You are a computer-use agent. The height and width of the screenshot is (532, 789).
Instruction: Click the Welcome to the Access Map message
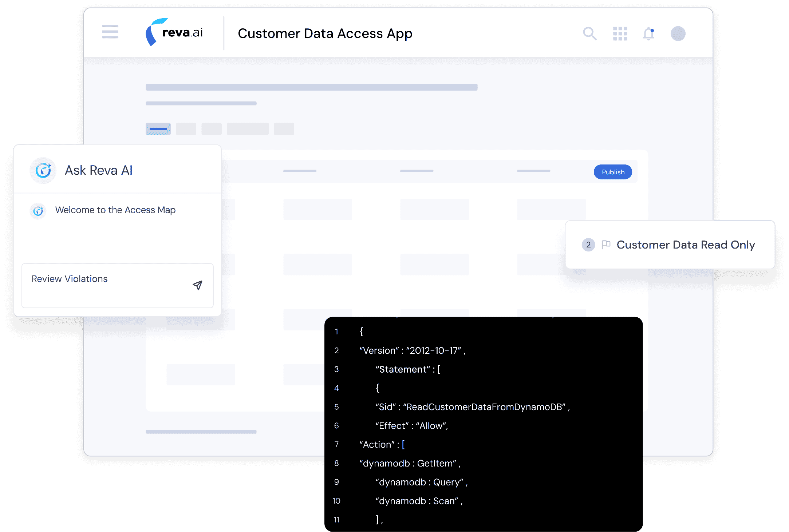tap(115, 210)
